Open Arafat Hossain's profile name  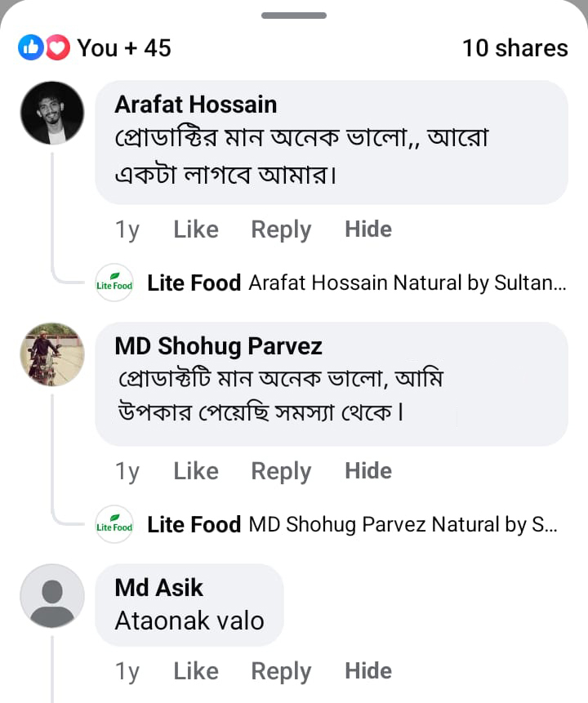point(196,105)
